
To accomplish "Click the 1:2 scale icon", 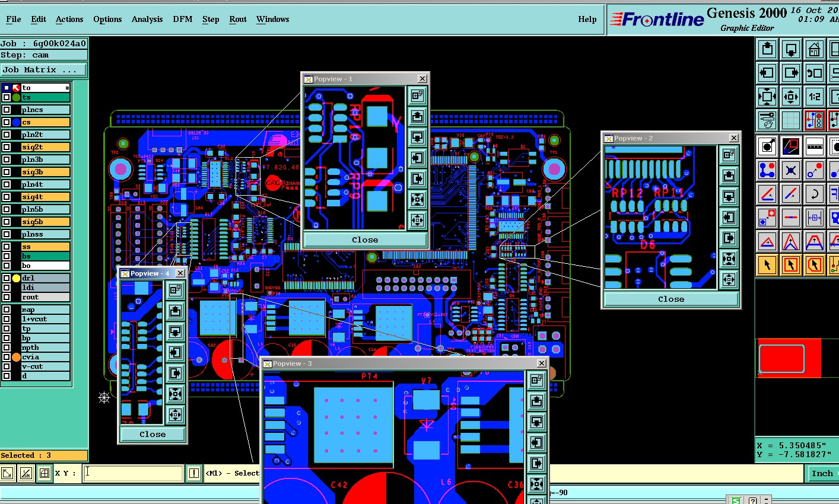I will click(x=815, y=97).
